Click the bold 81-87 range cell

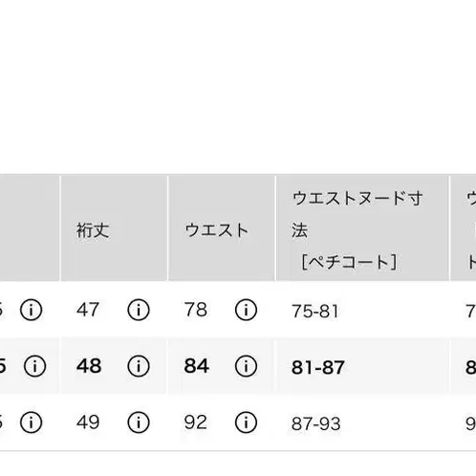click(318, 367)
